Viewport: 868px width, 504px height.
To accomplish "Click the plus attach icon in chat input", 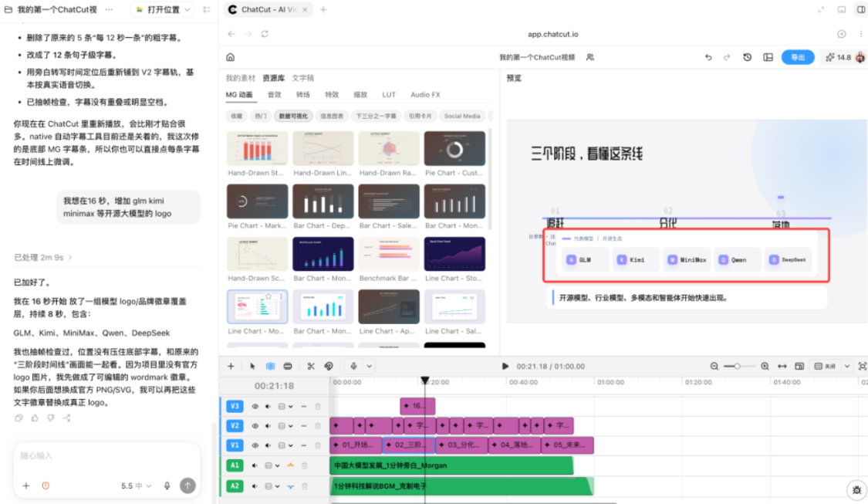I will point(26,485).
